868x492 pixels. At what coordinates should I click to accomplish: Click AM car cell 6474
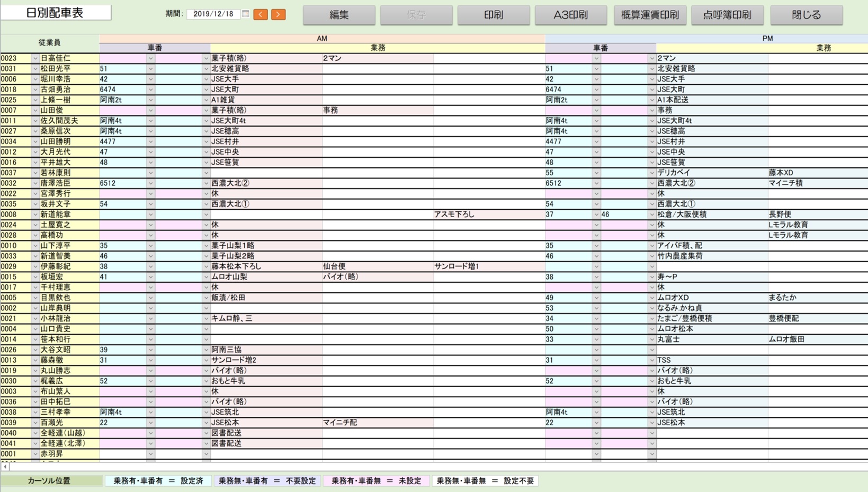click(123, 90)
